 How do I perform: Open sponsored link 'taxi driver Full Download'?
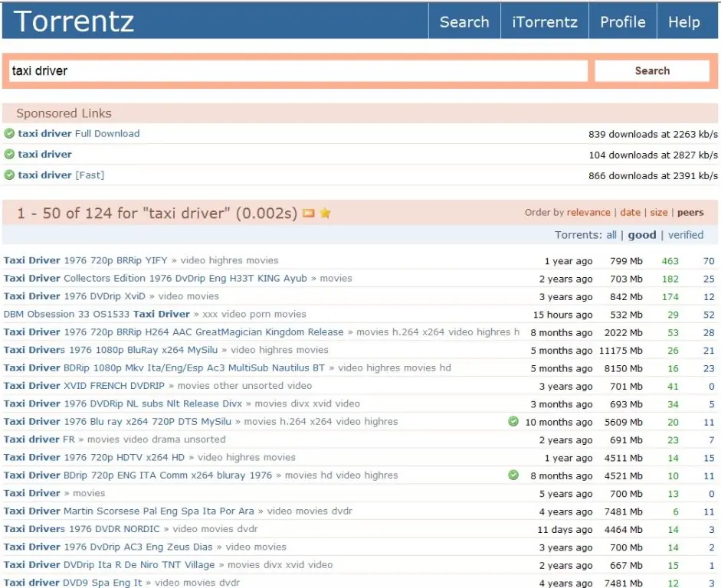79,134
